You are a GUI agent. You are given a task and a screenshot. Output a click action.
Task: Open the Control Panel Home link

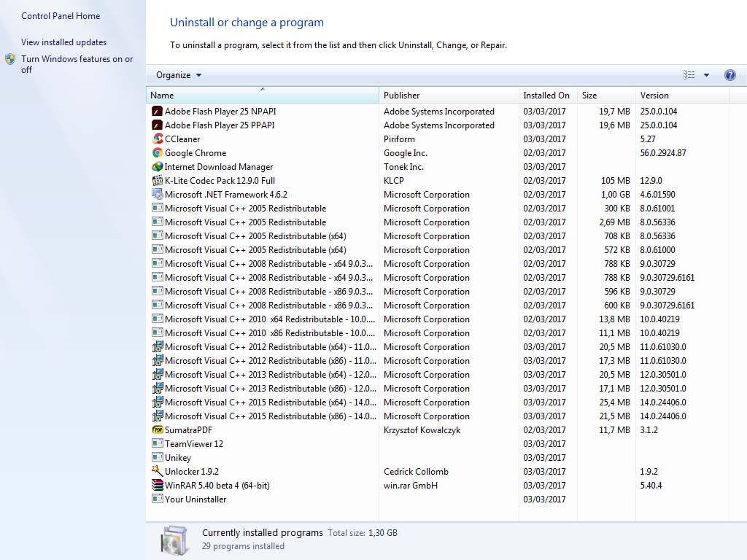coord(61,16)
